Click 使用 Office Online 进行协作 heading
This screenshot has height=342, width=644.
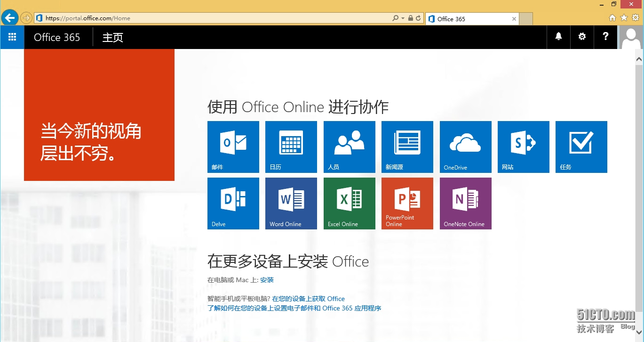[298, 107]
